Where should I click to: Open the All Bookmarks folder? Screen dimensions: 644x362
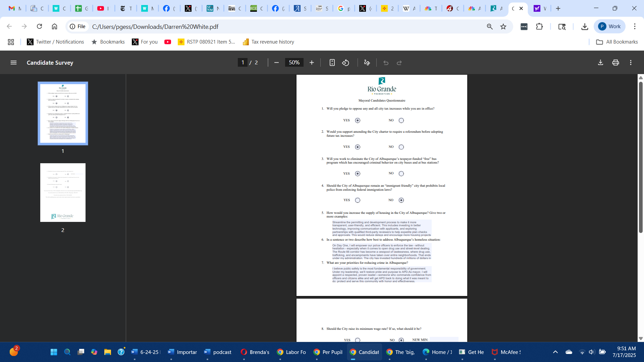(617, 42)
